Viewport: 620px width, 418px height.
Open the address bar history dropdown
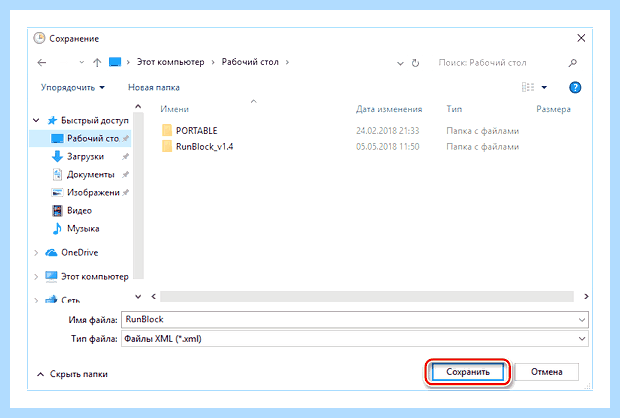pos(400,63)
